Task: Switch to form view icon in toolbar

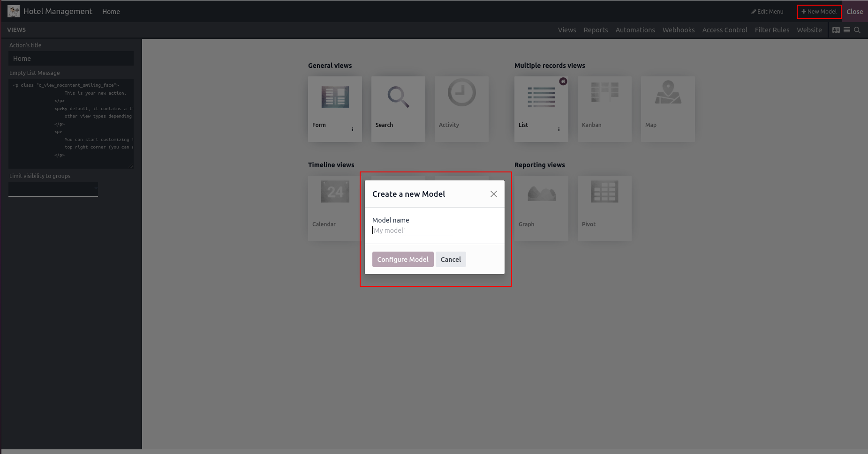Action: 836,30
